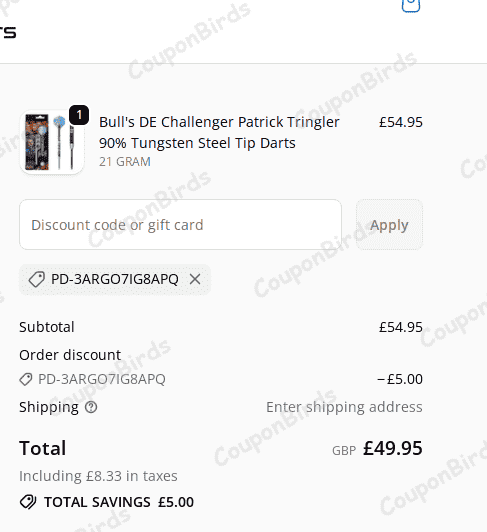487x532 pixels.
Task: Click the tag icon beside Order discount code
Action: click(26, 379)
